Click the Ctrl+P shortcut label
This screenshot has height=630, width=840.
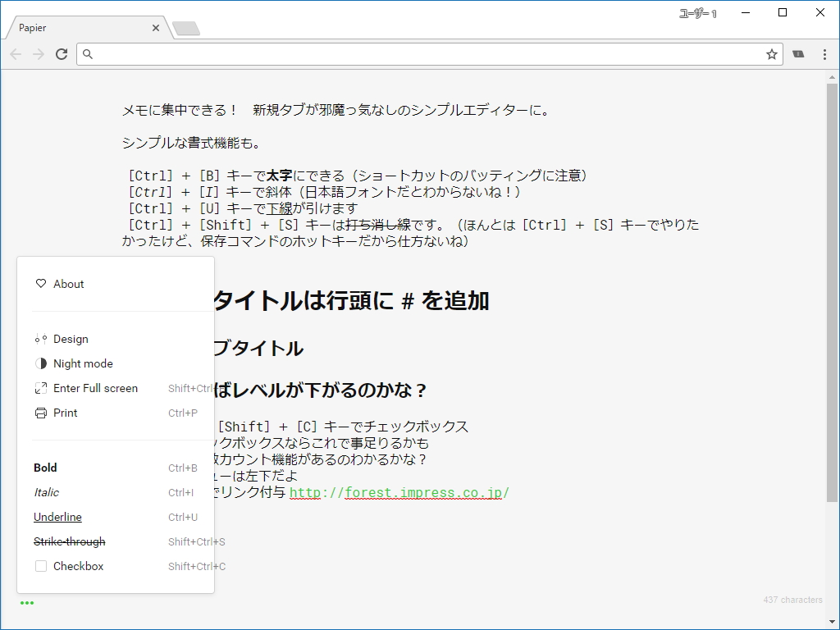[183, 413]
